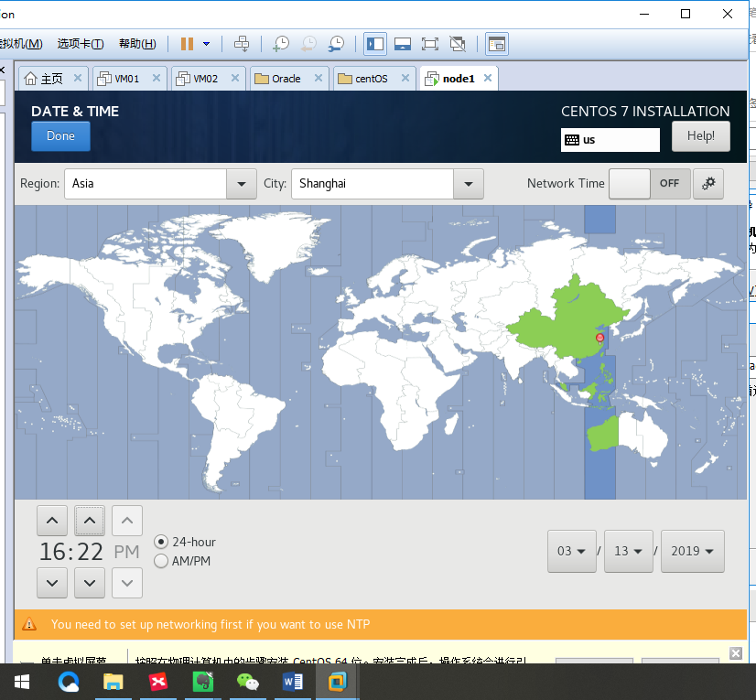The image size is (756, 700).
Task: Click the NTP networking warning message
Action: pyautogui.click(x=211, y=624)
